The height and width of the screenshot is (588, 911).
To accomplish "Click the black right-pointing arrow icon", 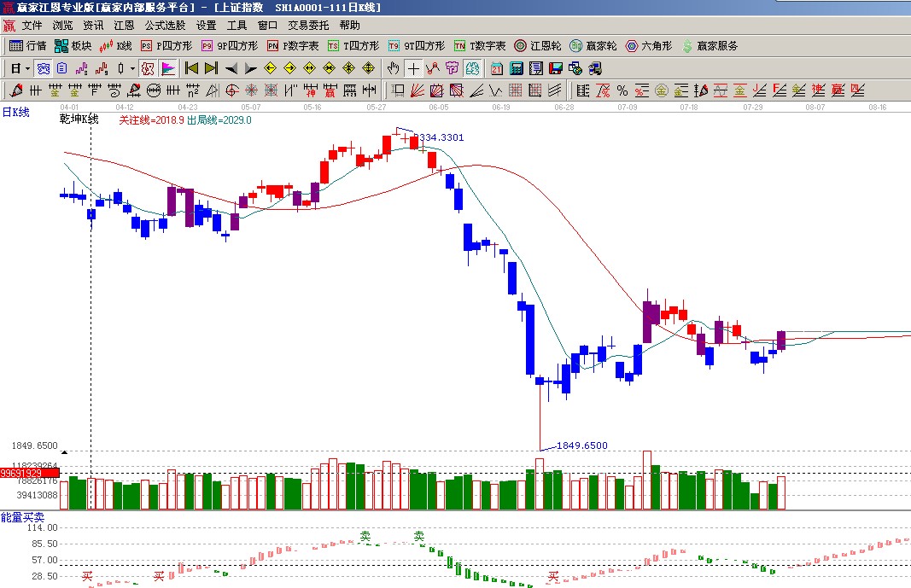I will click(x=249, y=68).
